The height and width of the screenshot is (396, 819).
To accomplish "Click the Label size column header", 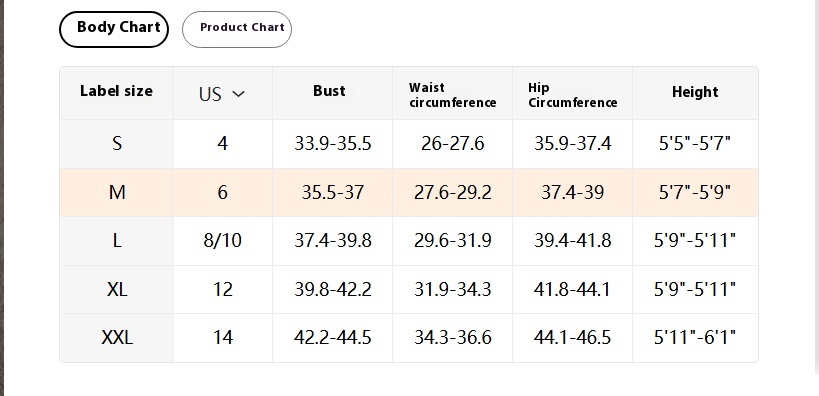I will (x=116, y=91).
